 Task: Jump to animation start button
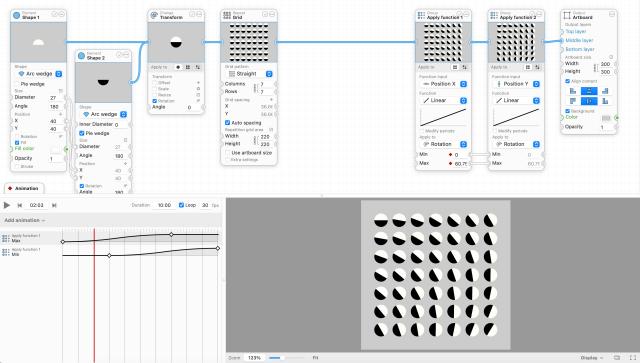(x=19, y=205)
